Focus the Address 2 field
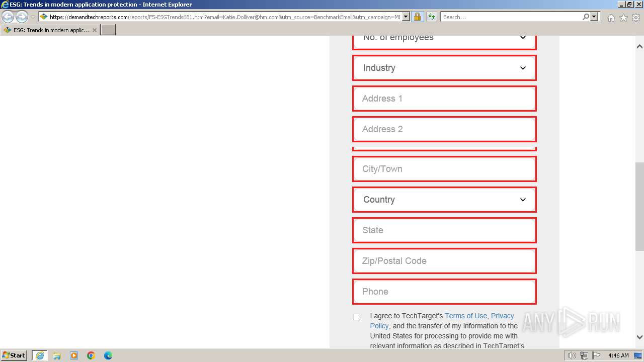644x362 pixels. pyautogui.click(x=444, y=129)
